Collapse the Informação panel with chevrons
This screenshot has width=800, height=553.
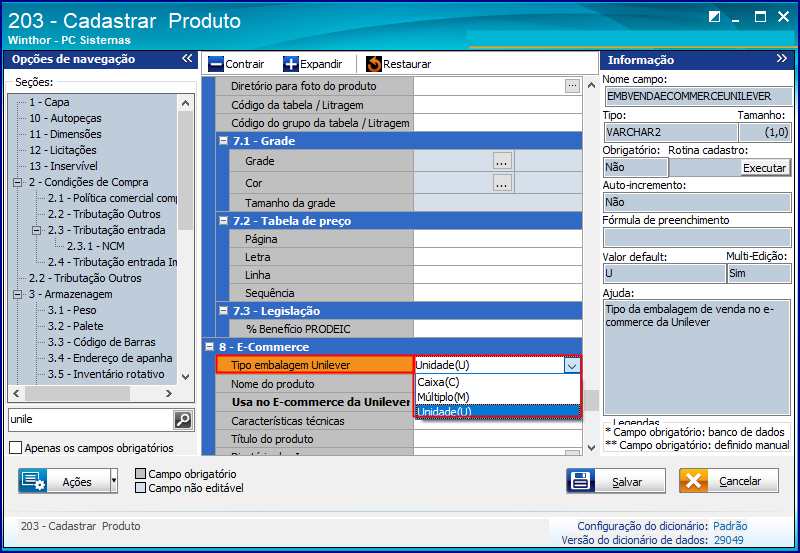click(782, 59)
